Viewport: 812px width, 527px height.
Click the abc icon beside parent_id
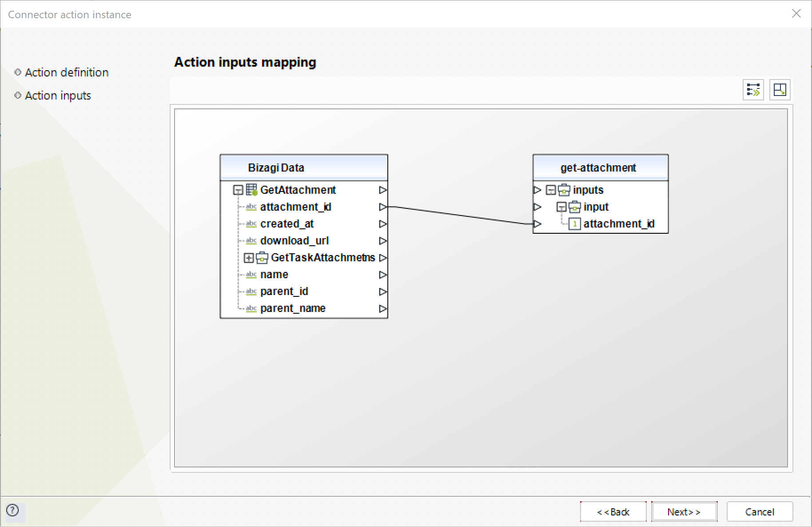(251, 291)
